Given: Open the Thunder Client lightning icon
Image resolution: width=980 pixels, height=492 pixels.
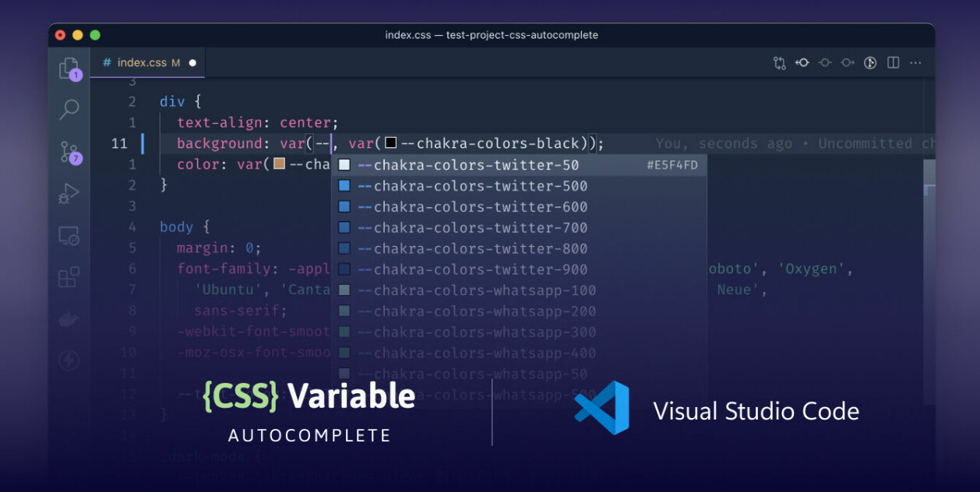Looking at the screenshot, I should pyautogui.click(x=69, y=360).
